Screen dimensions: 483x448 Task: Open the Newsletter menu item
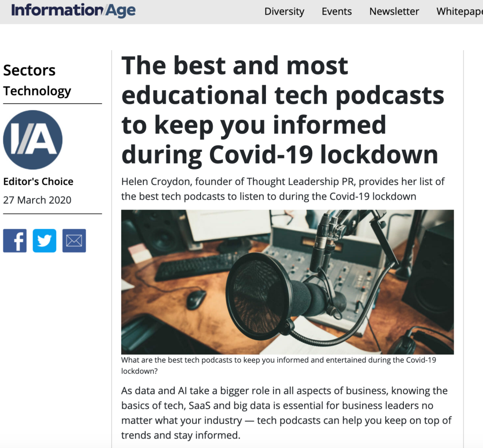click(394, 11)
